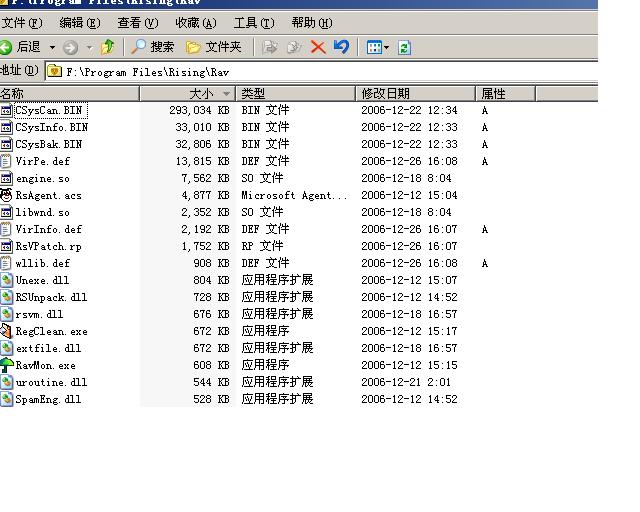Select the RegClean.exe program icon

tap(6, 331)
